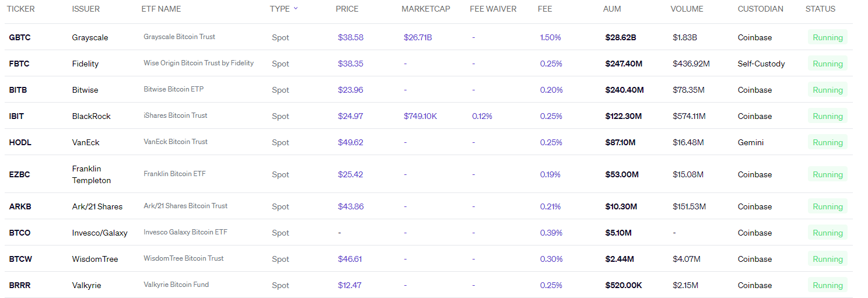Click the CUSTODIAN column header
Screen dimensions: 868x298
(760, 9)
